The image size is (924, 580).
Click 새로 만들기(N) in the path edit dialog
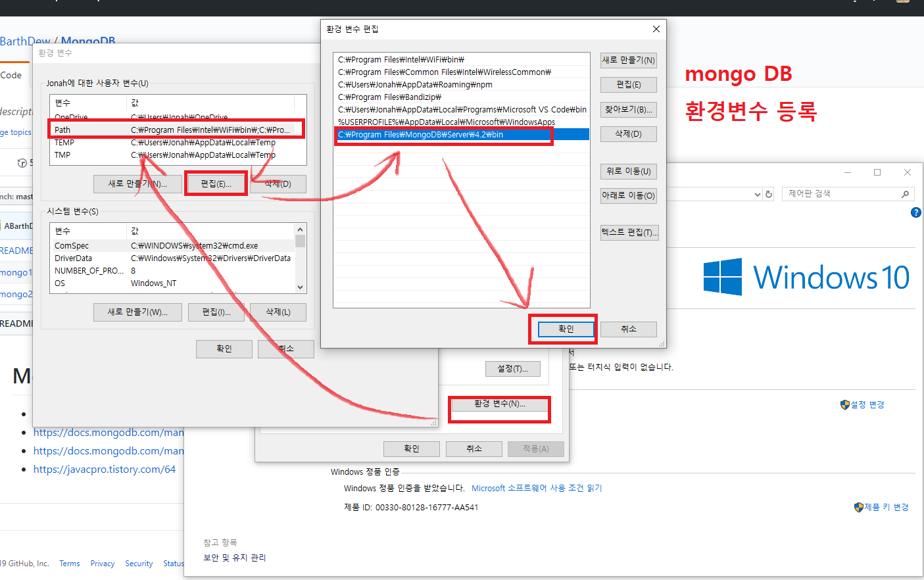point(628,60)
